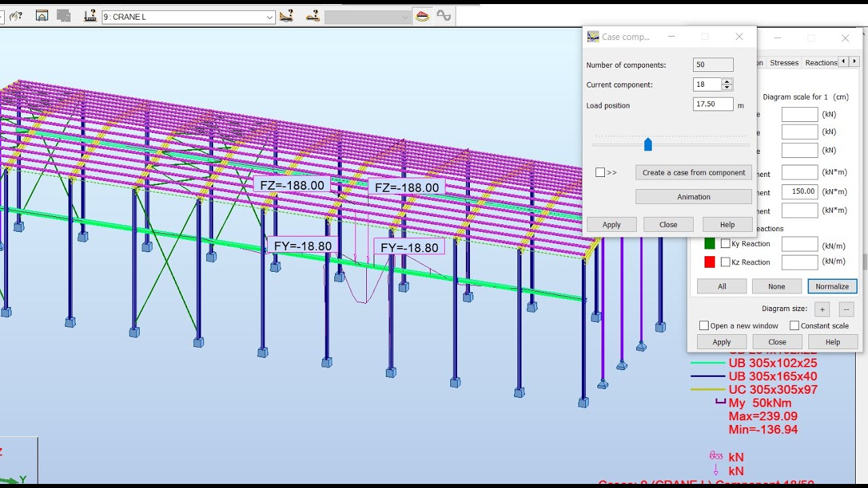Click the first kN scale field

[x=800, y=115]
